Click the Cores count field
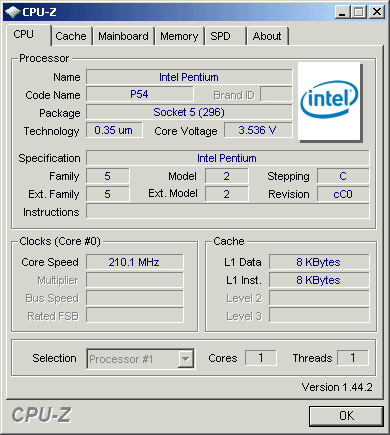The image size is (390, 435). (x=261, y=358)
